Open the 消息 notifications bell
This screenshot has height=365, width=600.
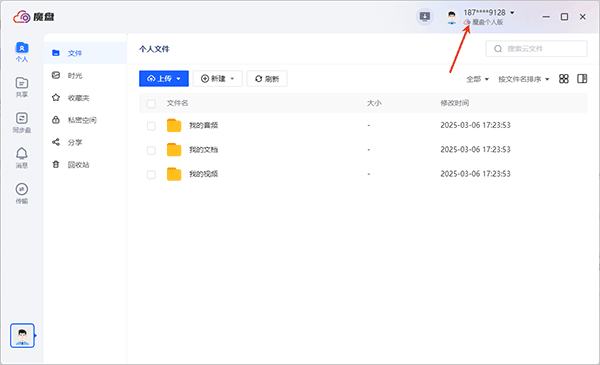[22, 158]
